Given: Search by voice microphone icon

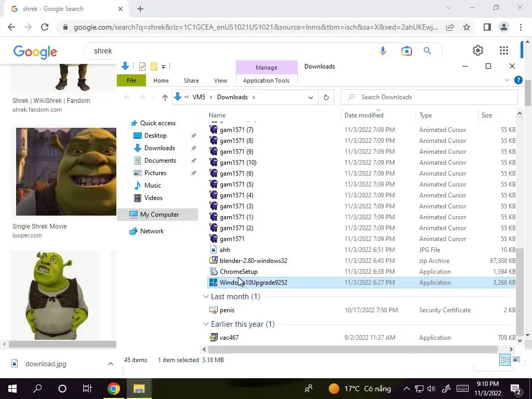Looking at the screenshot, I should (x=383, y=51).
